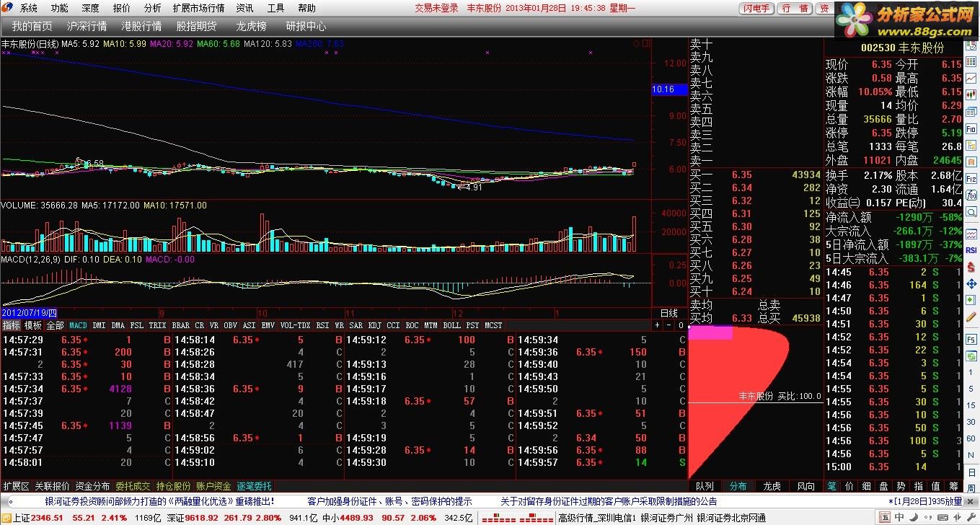The width and height of the screenshot is (980, 525).
Task: Click 交易未登录 login status
Action: [437, 8]
